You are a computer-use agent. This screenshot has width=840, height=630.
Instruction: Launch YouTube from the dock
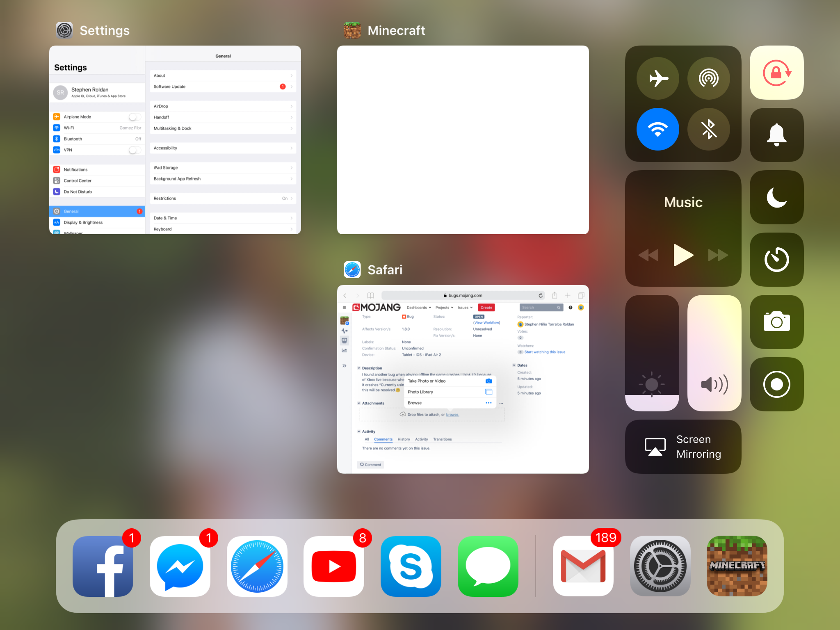point(334,566)
